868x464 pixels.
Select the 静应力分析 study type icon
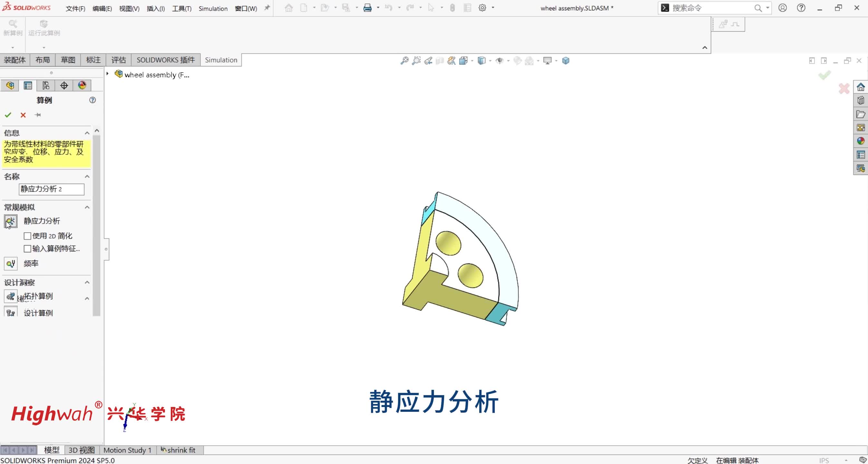click(x=10, y=221)
